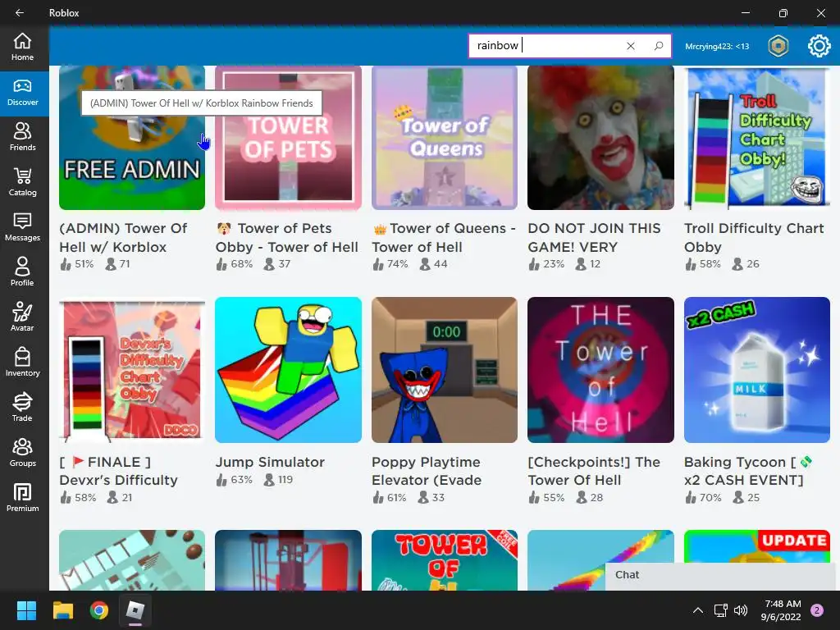Open the Troll Difficulty Chart Obby thumbnail
The height and width of the screenshot is (630, 840).
click(x=757, y=138)
